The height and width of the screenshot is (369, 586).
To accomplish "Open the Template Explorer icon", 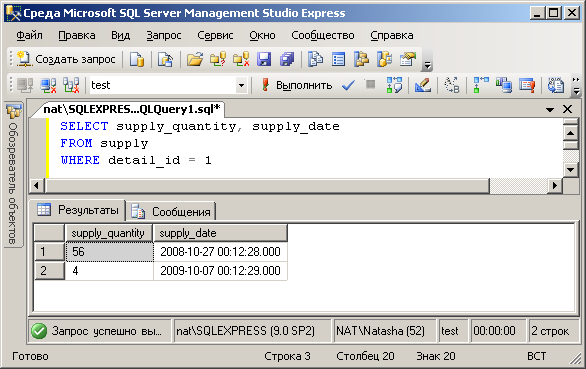I will (x=385, y=59).
